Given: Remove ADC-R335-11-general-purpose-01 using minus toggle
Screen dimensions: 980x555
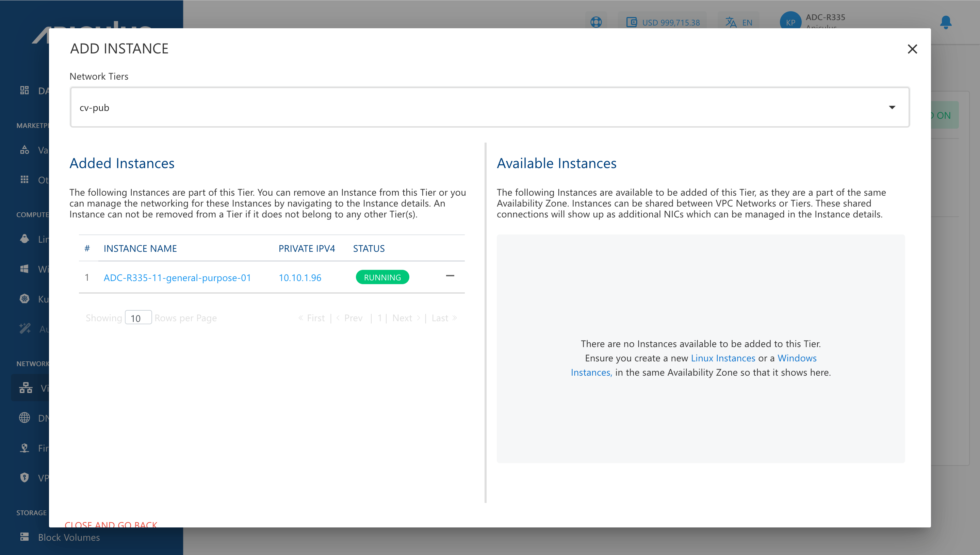Looking at the screenshot, I should coord(451,276).
